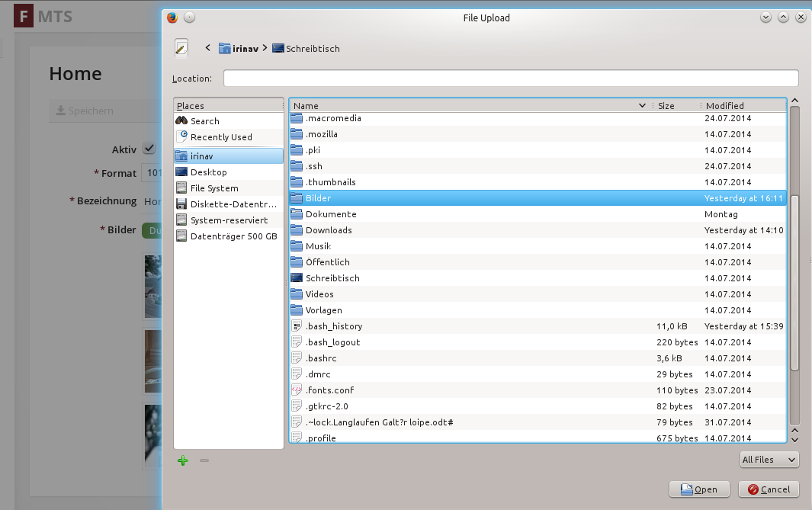
Task: Click the irinav path breadcrumb
Action: click(x=239, y=48)
